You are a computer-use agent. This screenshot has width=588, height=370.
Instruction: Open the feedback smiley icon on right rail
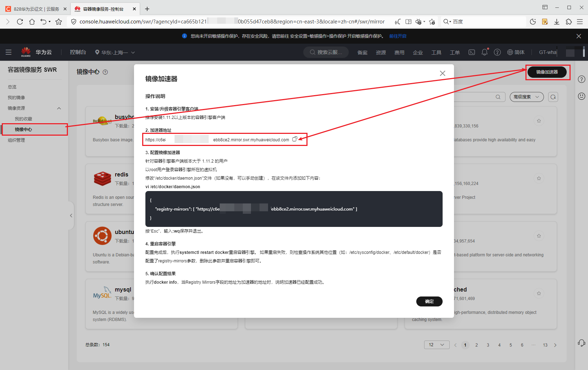click(582, 96)
